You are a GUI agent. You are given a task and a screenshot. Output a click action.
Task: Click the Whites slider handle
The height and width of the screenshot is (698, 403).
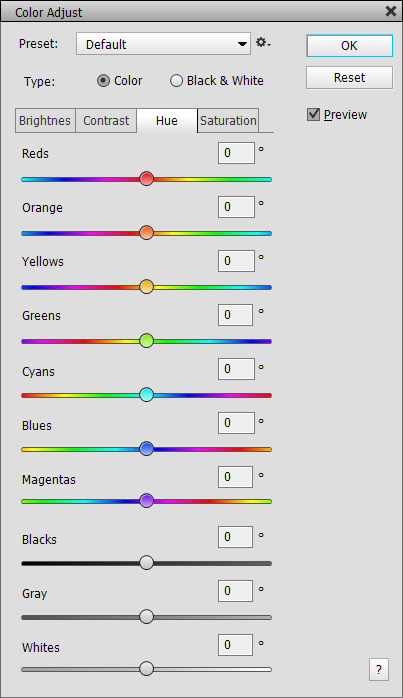point(147,668)
